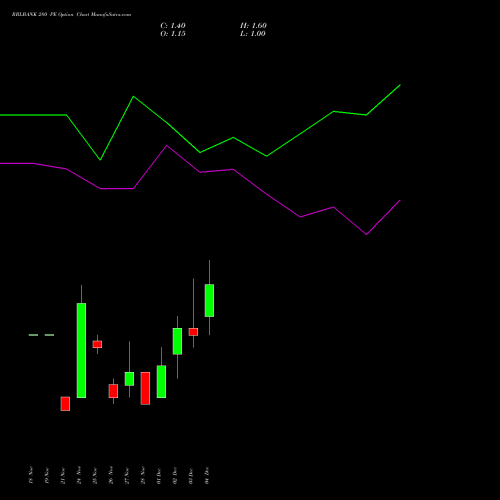
Task: Click the purple line's lowest point near right end
Action: pyautogui.click(x=366, y=234)
